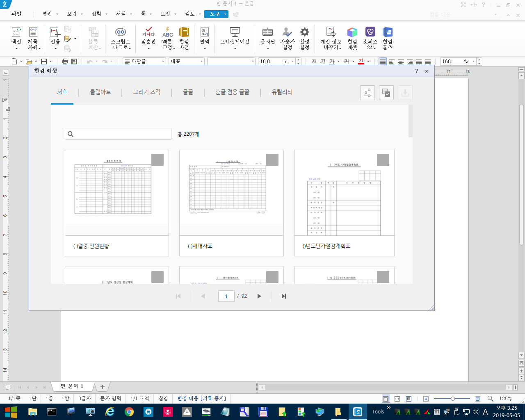Open font size 10.0 dropdown
The height and width of the screenshot is (420, 525).
[292, 62]
